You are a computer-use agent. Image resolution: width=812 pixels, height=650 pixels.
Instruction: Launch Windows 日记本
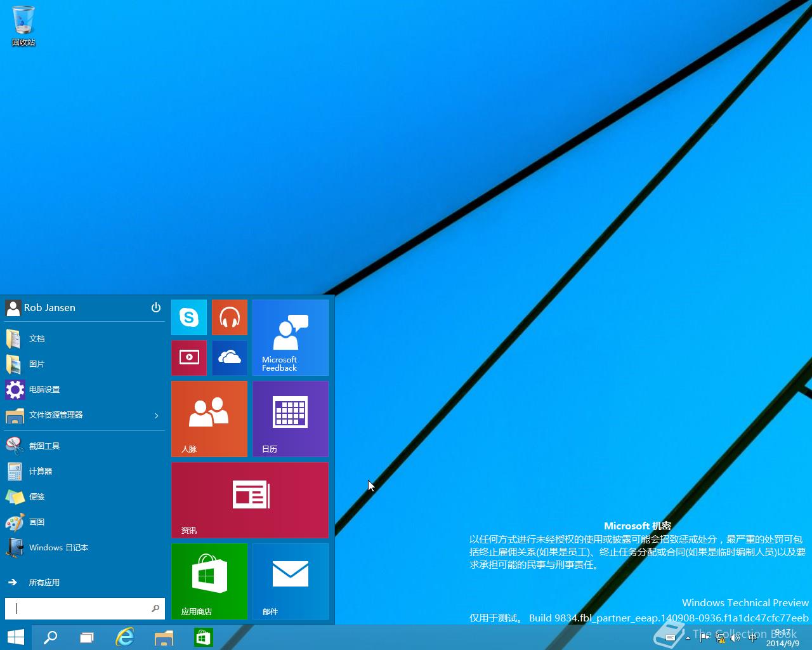(x=85, y=547)
